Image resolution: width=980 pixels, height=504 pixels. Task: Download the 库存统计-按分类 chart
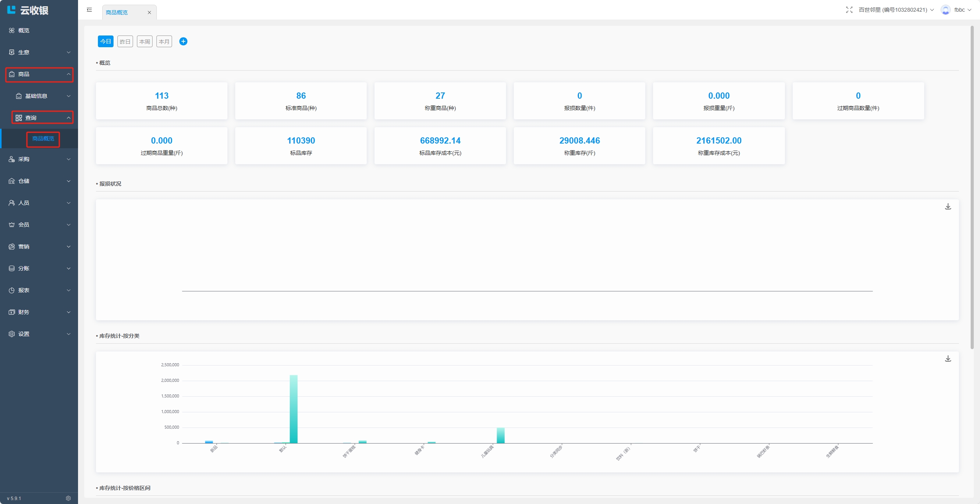click(x=948, y=358)
